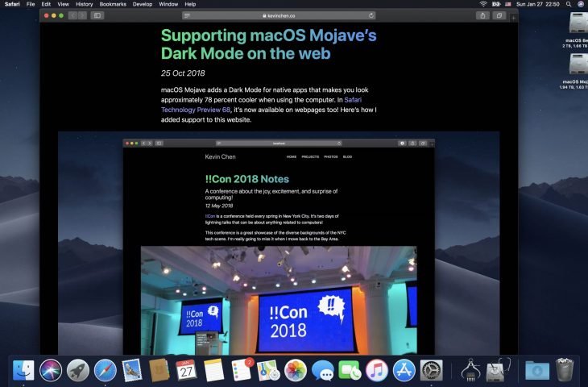588x387 pixels.
Task: Go forward with Safari's forward arrow
Action: [82, 15]
